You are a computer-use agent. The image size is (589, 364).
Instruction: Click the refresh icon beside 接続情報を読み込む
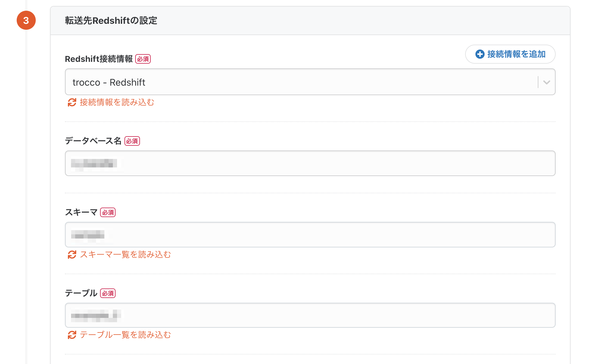pos(72,102)
